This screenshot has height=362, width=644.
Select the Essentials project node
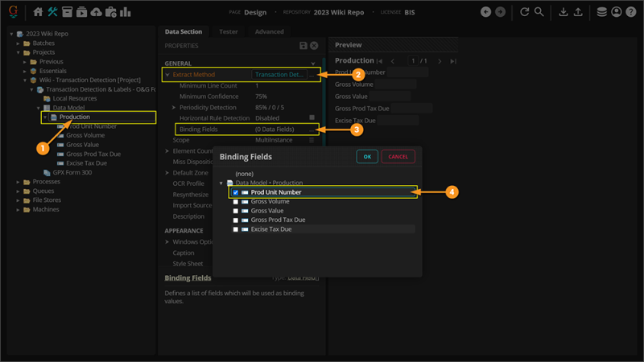pos(52,71)
